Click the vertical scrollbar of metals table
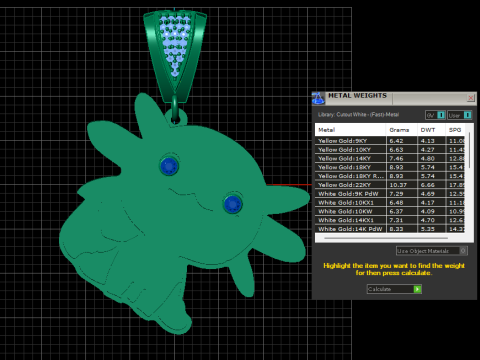Image resolution: width=480 pixels, height=360 pixels. pos(469,150)
